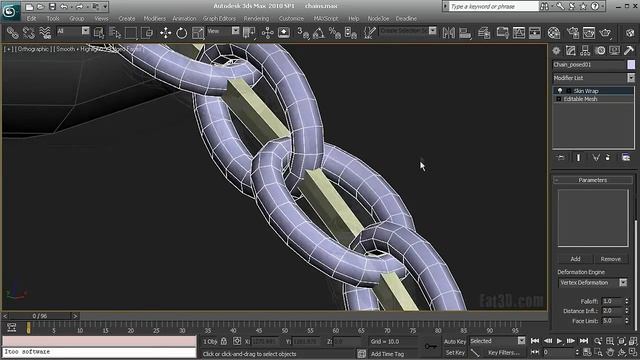The image size is (640, 360).
Task: Click the Unlink Selection tool
Action: (29, 33)
